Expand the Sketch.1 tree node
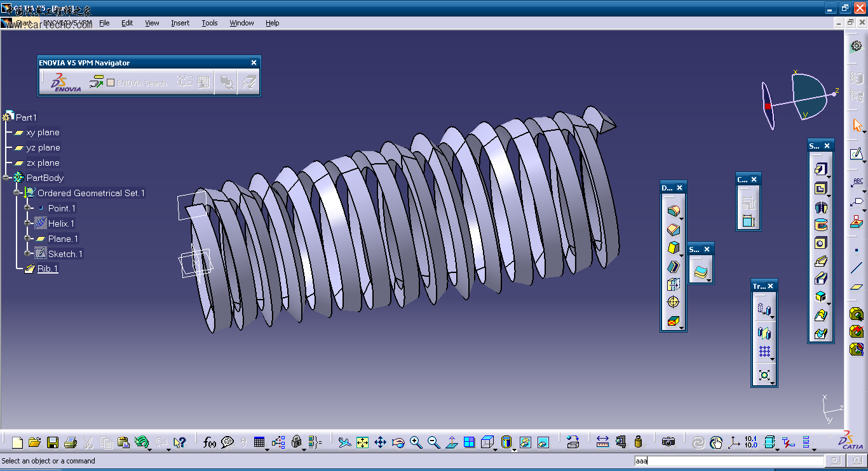 (x=29, y=254)
